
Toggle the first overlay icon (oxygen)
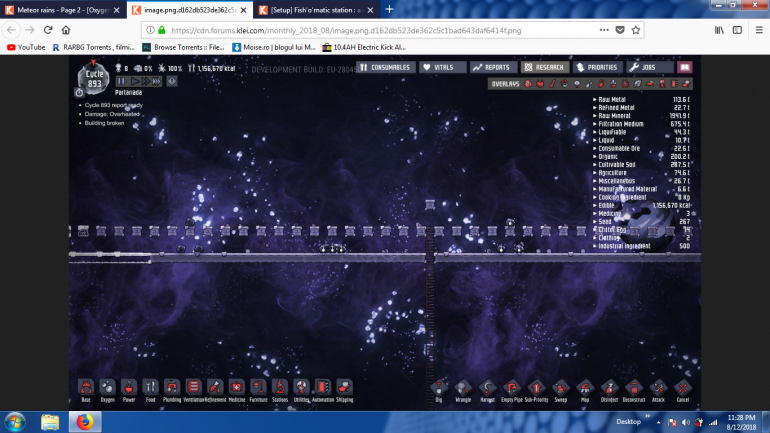point(528,84)
